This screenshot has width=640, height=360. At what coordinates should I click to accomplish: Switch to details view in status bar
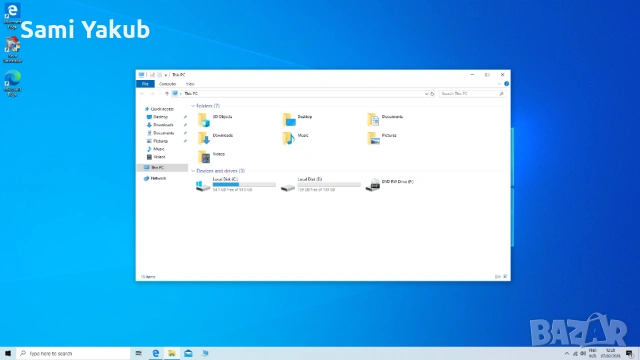point(498,277)
